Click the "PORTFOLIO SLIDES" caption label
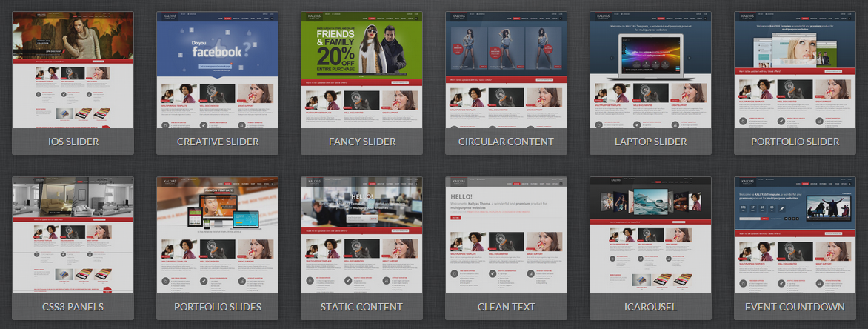 pos(218,307)
